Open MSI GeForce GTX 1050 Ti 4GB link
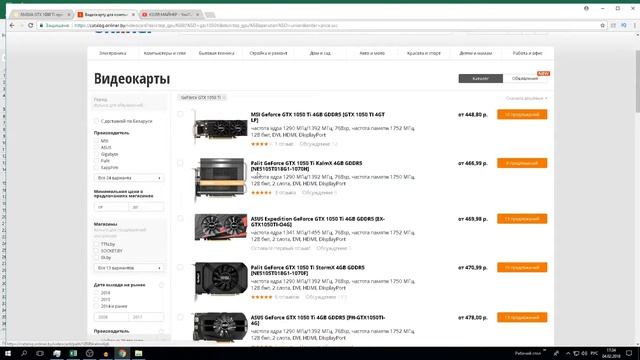Image resolution: width=640 pixels, height=360 pixels. 318,117
